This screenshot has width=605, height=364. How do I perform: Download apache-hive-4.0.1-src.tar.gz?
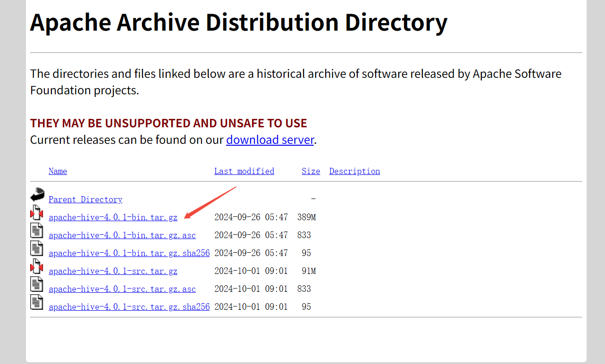coord(113,271)
